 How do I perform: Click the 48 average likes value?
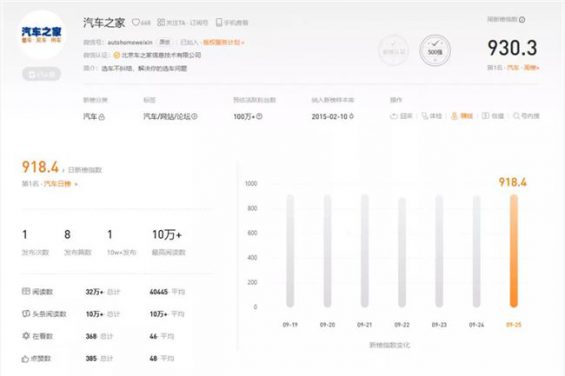(x=154, y=359)
